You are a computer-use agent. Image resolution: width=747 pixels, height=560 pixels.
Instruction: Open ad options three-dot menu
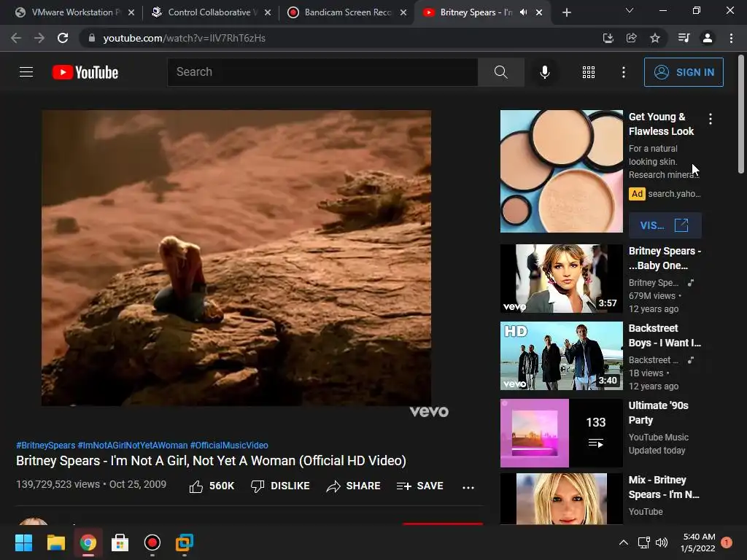(x=711, y=119)
